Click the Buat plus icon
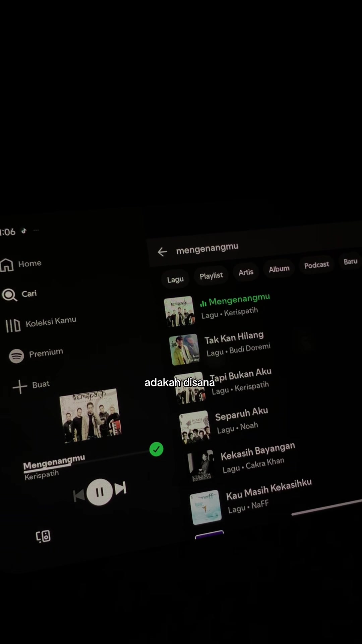The image size is (362, 644). 20,387
